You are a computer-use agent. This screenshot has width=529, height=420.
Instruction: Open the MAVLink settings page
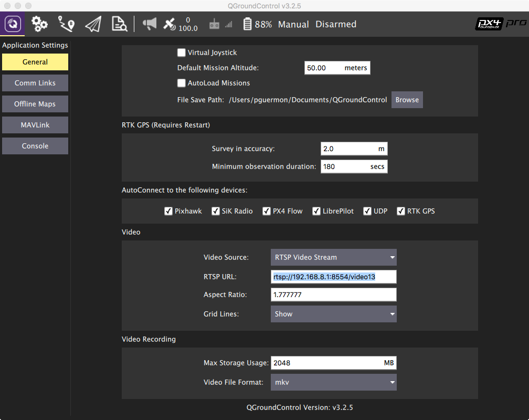tap(35, 125)
